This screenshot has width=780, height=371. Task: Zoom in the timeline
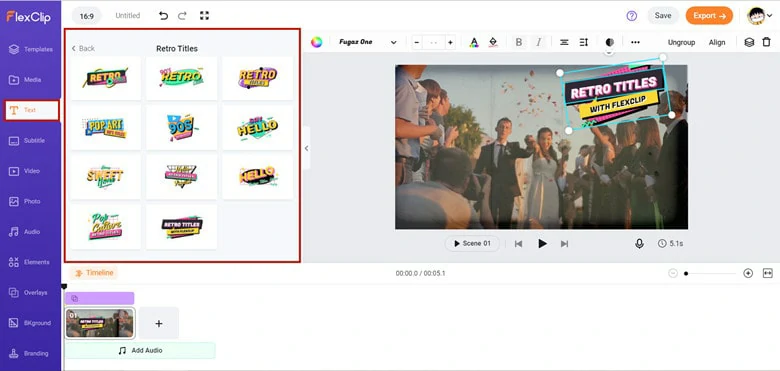pyautogui.click(x=748, y=274)
